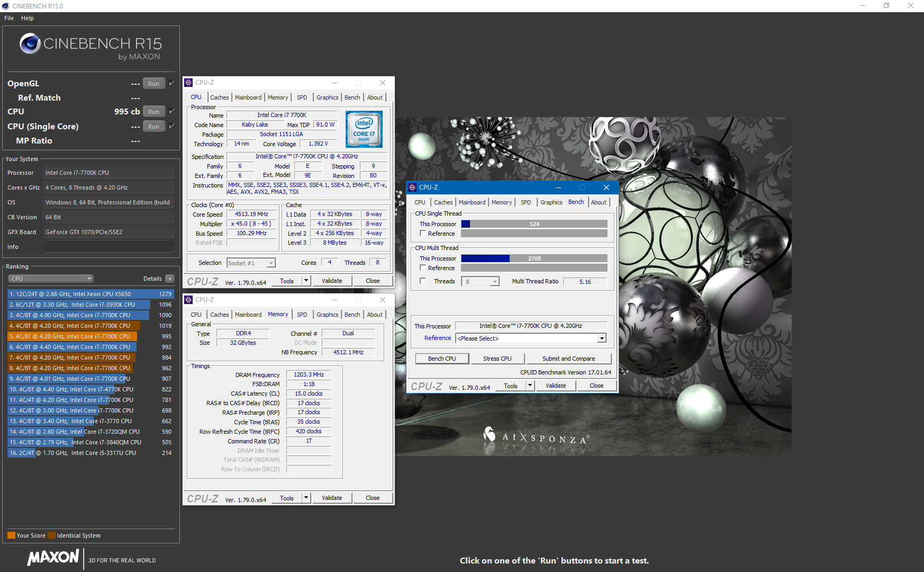Open the File menu
This screenshot has height=572, width=924.
pyautogui.click(x=9, y=18)
